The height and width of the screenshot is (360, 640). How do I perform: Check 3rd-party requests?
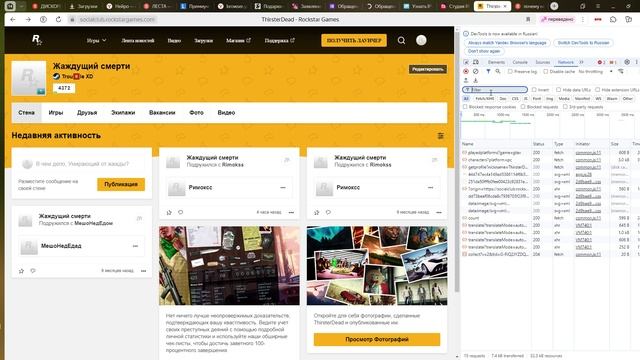pos(565,107)
